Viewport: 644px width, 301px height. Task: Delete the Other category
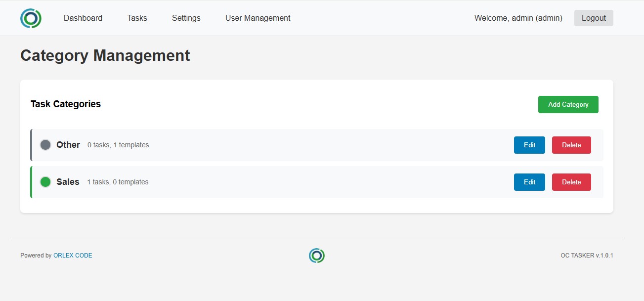coord(571,145)
